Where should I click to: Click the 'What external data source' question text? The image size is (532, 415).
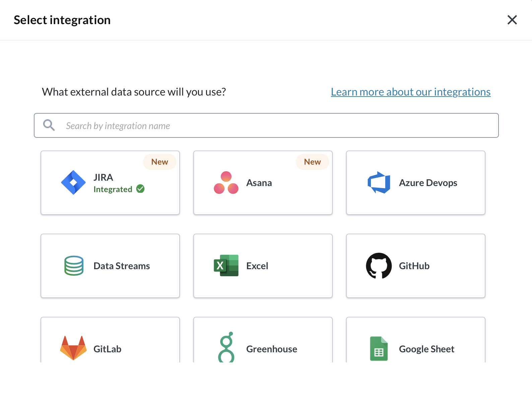[134, 92]
